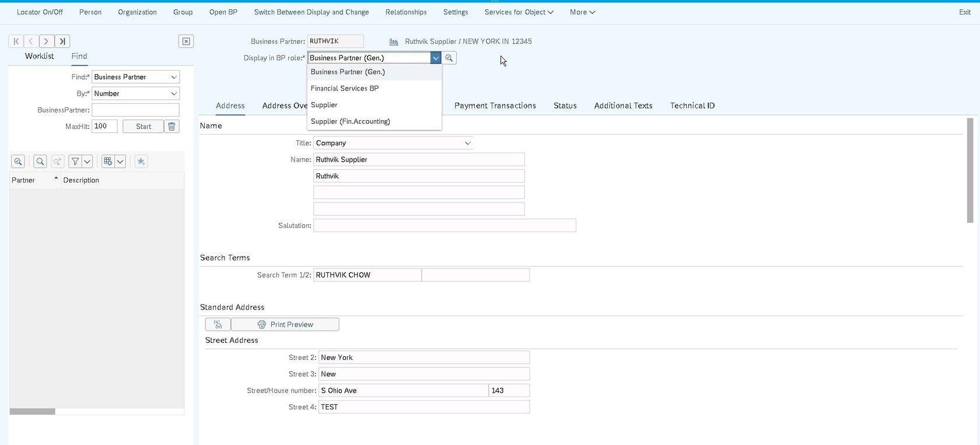The width and height of the screenshot is (980, 445).
Task: Open the Settings toolbar item
Action: pos(456,12)
